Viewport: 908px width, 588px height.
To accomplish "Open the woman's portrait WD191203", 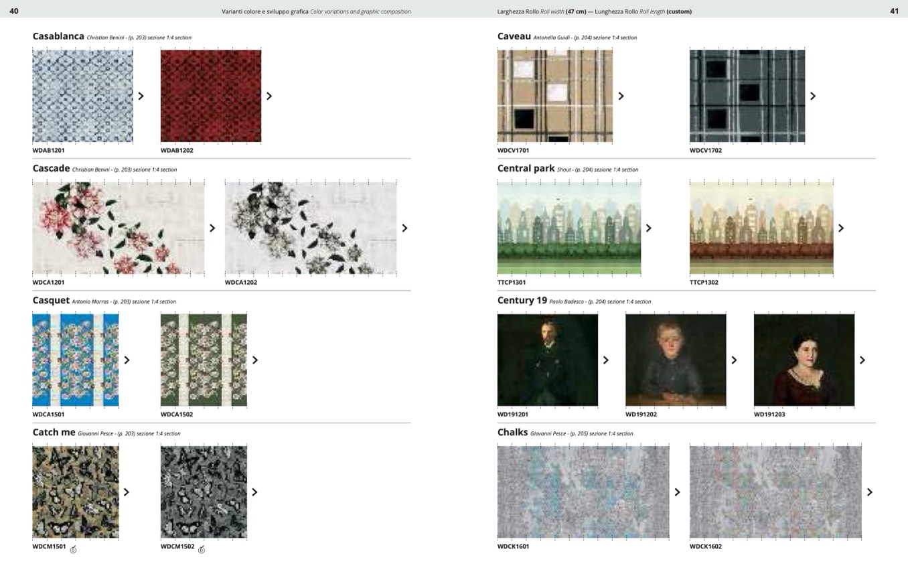I will (804, 360).
